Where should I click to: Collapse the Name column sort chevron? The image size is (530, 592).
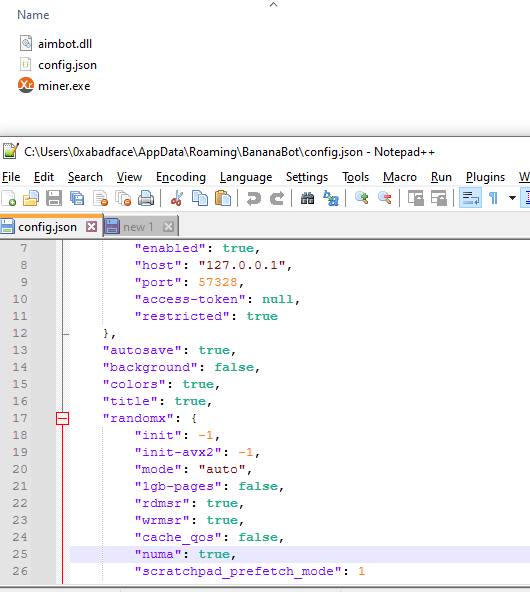(274, 5)
